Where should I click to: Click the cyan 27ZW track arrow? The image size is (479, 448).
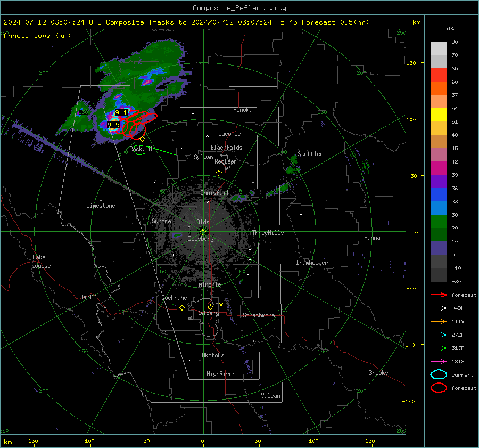[x=439, y=335]
